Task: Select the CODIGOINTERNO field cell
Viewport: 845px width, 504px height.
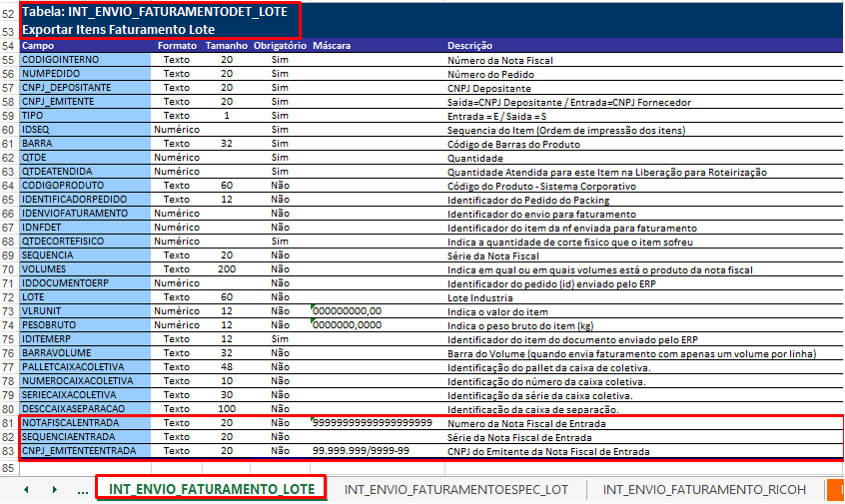Action: (x=86, y=60)
